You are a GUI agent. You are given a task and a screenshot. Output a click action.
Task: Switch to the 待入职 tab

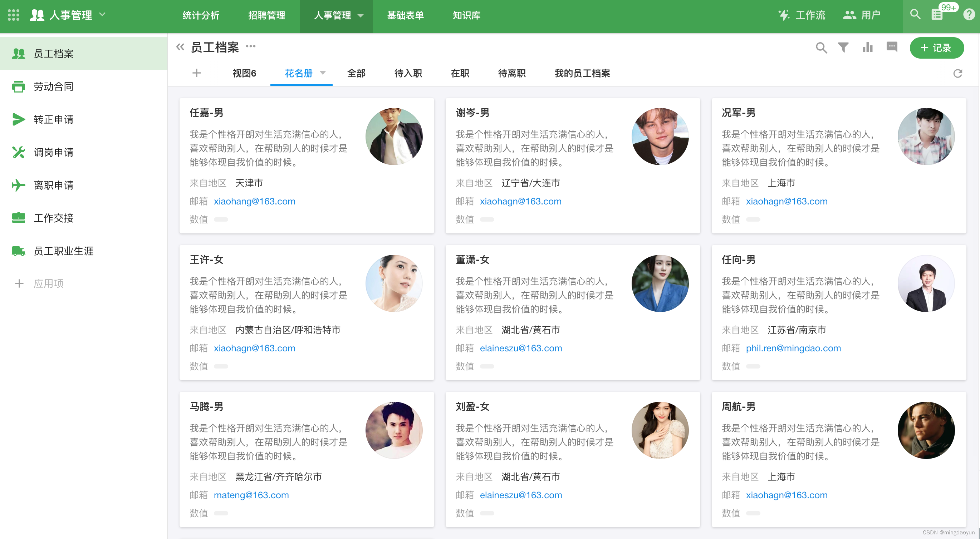[408, 73]
